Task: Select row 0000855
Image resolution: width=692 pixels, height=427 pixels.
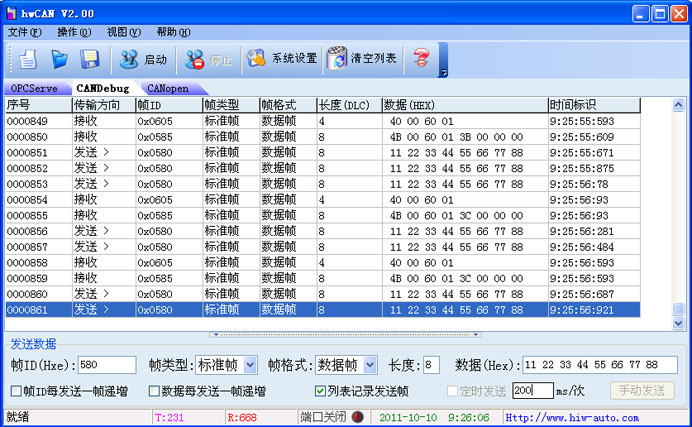Action: coord(323,215)
